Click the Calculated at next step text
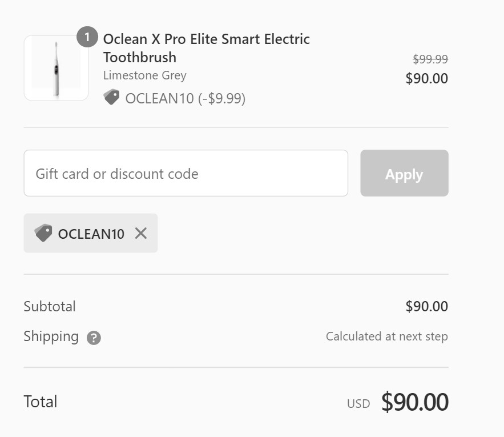This screenshot has height=437, width=504. 386,336
